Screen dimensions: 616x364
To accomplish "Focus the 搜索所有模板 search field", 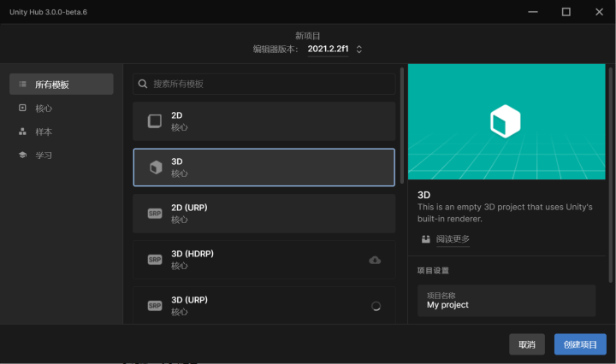I will point(264,84).
